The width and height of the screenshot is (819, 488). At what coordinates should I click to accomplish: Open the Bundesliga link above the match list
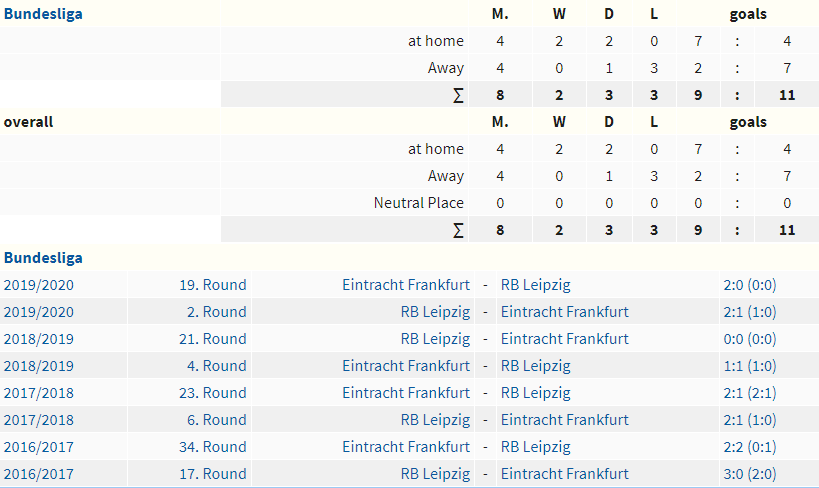click(x=43, y=258)
